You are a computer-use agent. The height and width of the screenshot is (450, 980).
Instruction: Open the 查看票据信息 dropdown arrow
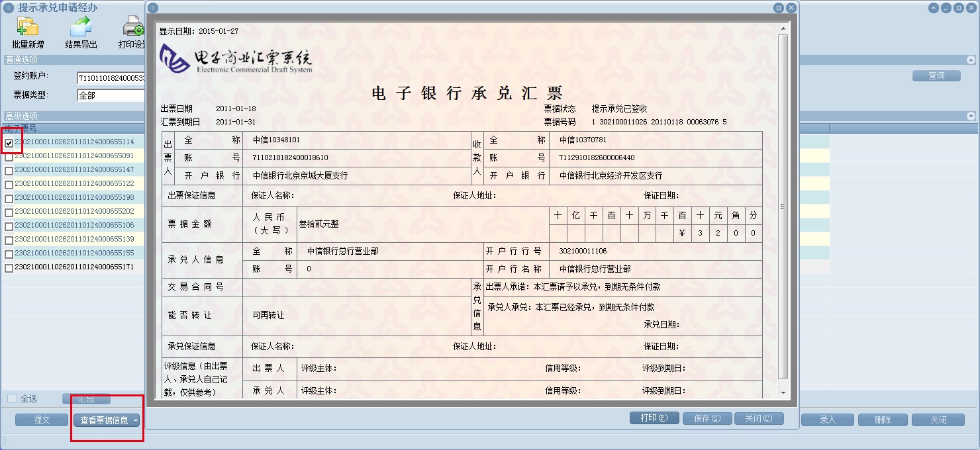tap(136, 420)
